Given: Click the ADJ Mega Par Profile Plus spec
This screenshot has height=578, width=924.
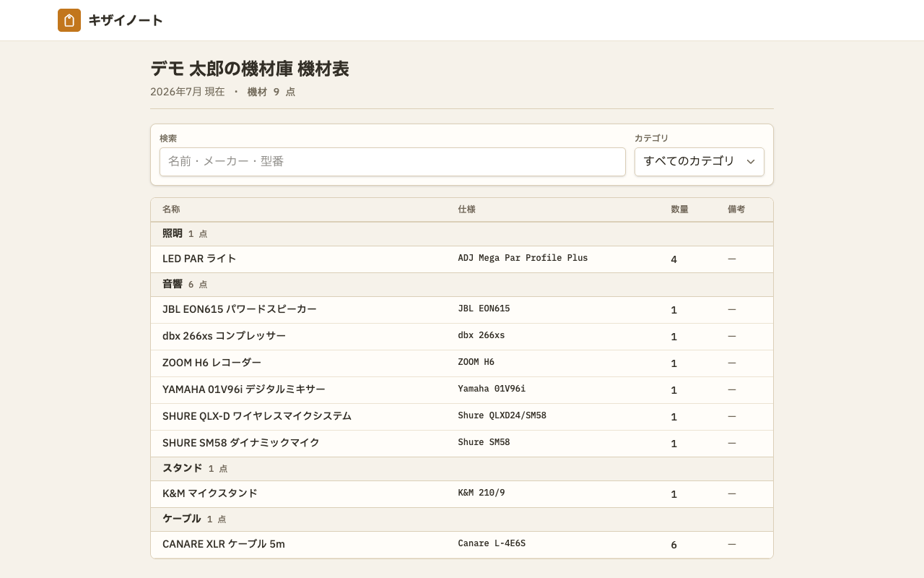Looking at the screenshot, I should (523, 258).
